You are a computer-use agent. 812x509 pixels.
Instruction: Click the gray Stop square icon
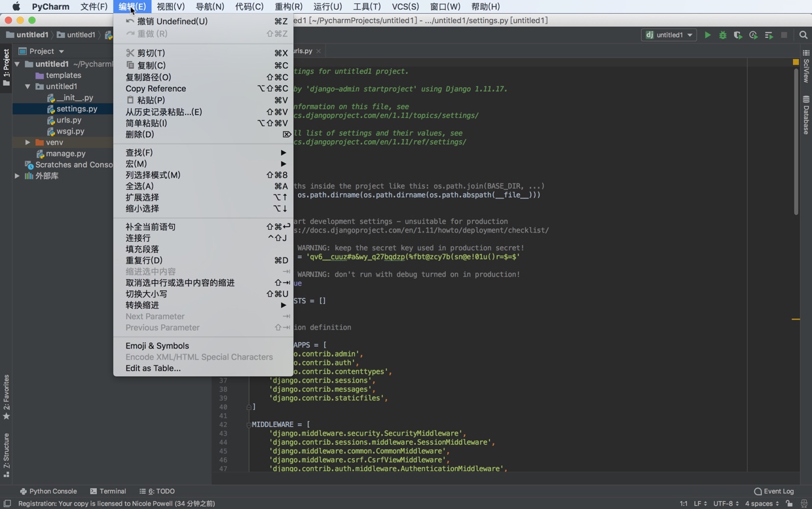pos(784,35)
